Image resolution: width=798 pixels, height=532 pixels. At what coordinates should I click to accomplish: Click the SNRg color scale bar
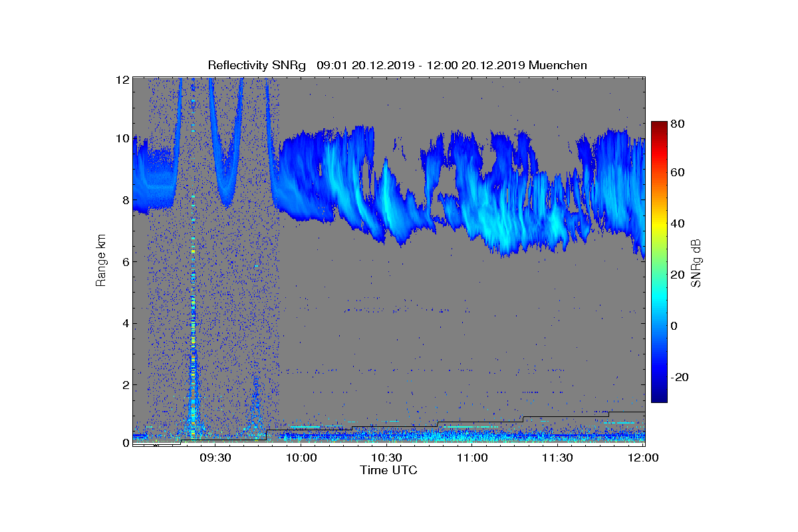(658, 262)
